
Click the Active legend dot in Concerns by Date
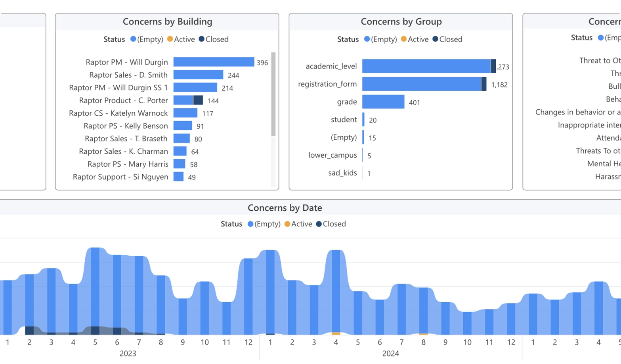[x=287, y=224]
